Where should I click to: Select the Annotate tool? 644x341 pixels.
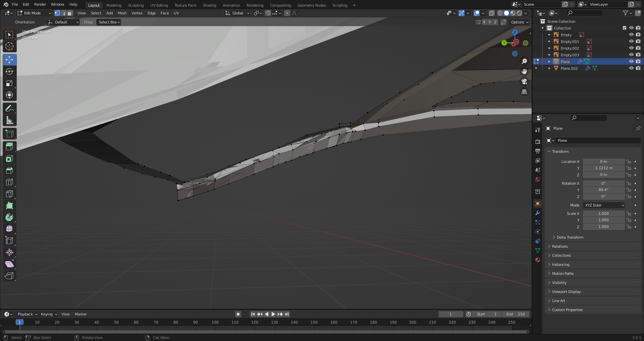point(9,108)
